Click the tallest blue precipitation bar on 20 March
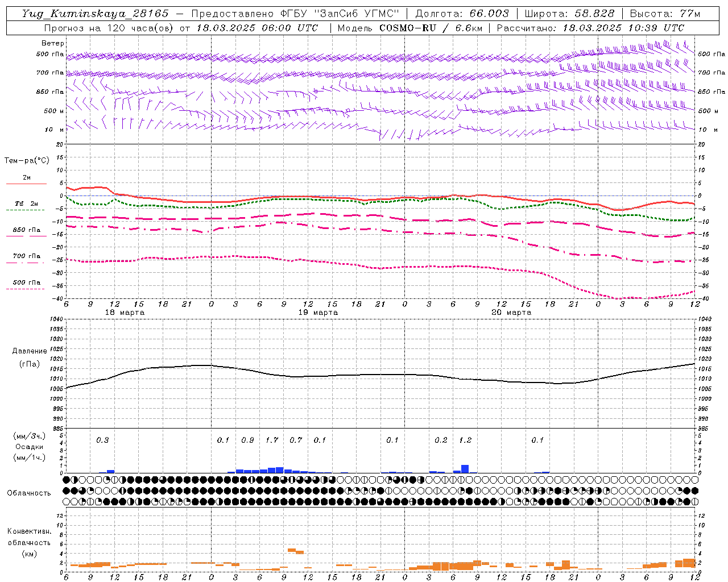Screen dimensions: 728x582 pos(465,469)
